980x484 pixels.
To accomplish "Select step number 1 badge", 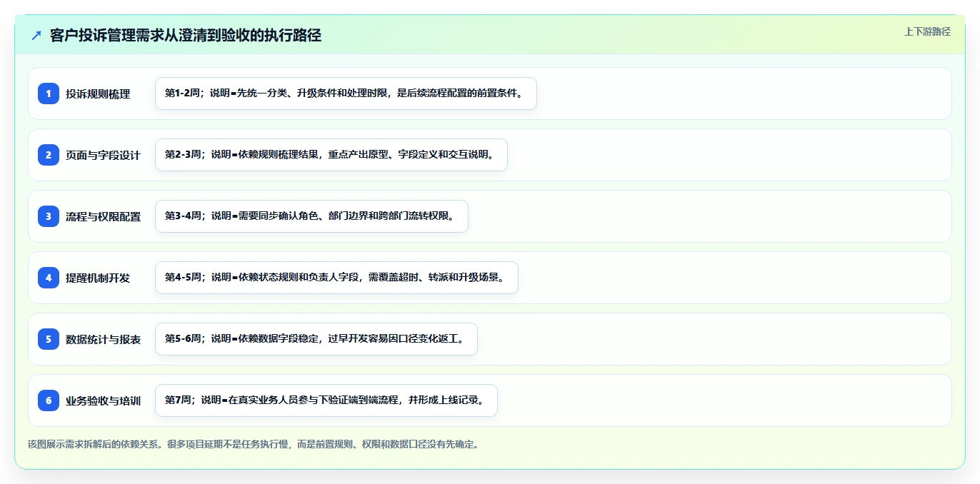I will 49,94.
